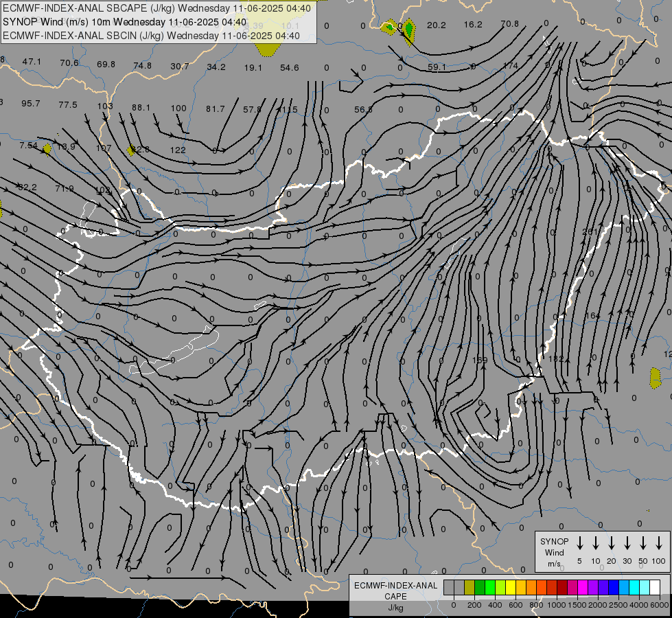Click the 1000 tick label on CAPE scale
Viewport: 672px width, 618px height.
pos(556,605)
